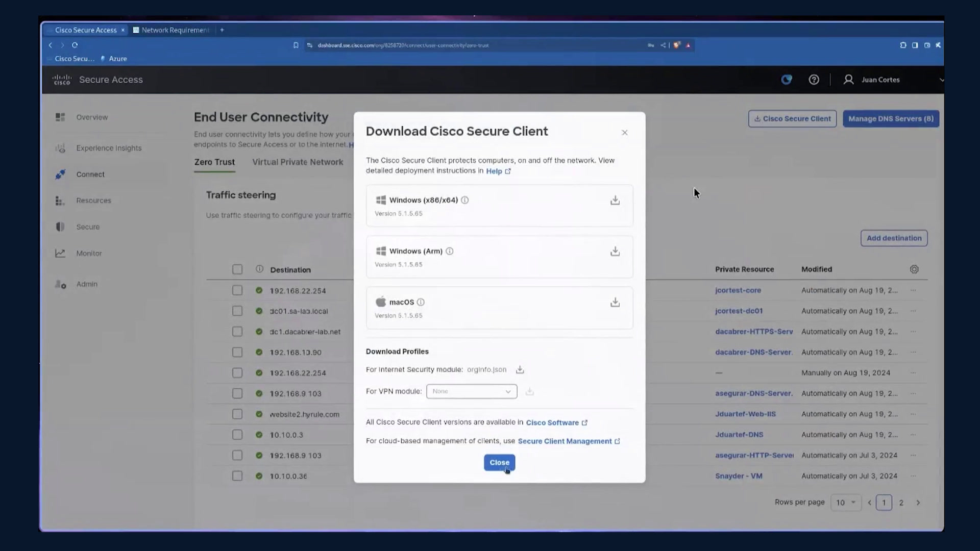Download Windows (Arm) Secure Client installer
The image size is (980, 551).
[x=615, y=251]
